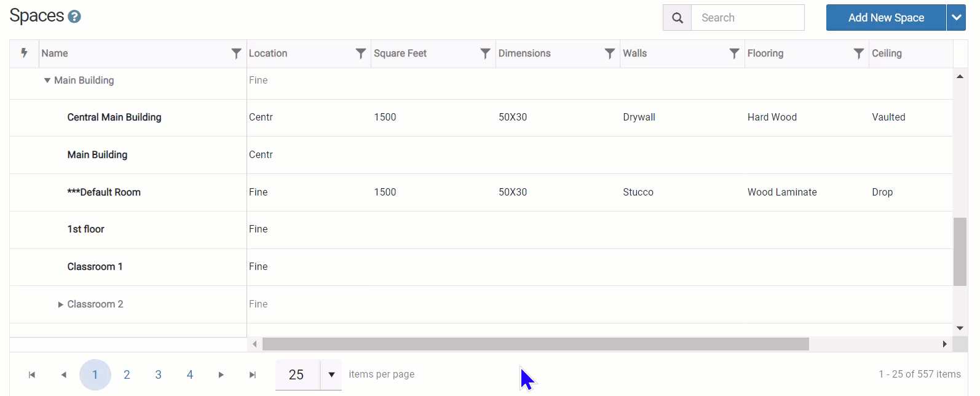Collapse the Main Building tree node
Viewport: 980px width, 396px height.
(x=47, y=81)
